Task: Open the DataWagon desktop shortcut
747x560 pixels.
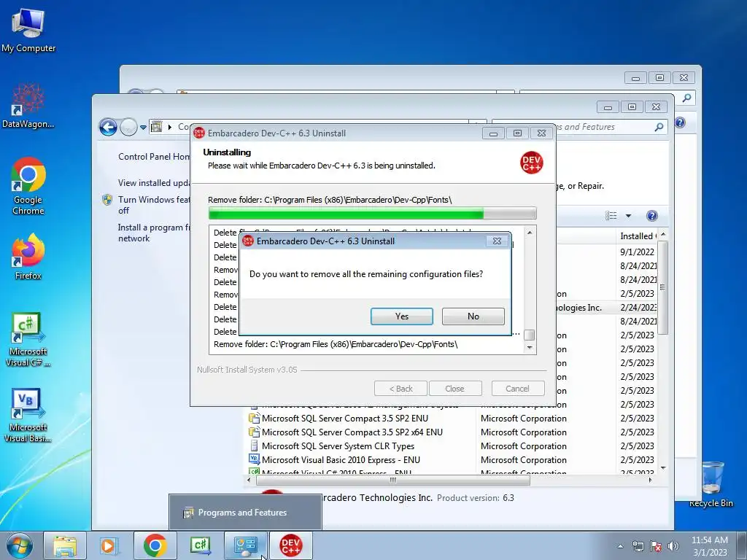Action: coord(28,106)
